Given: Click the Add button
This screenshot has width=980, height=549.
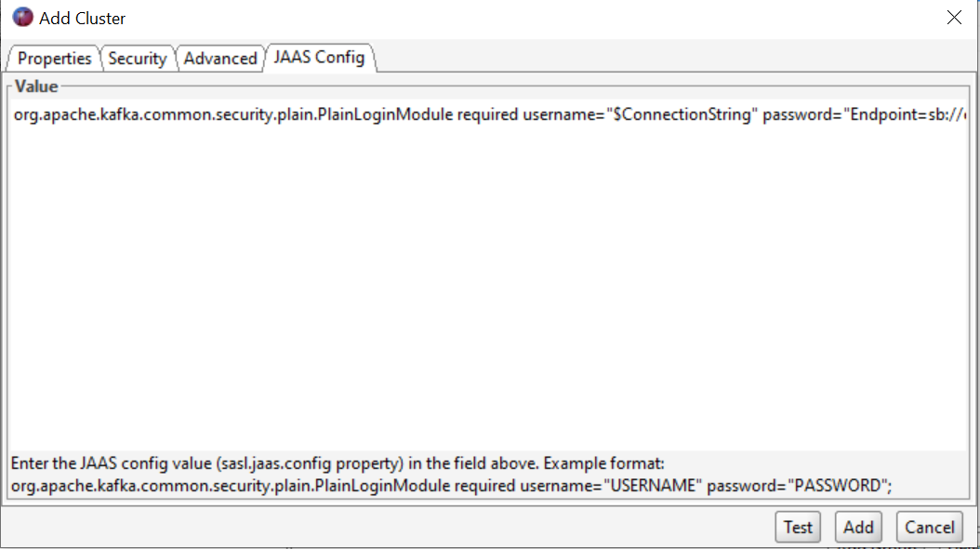Looking at the screenshot, I should 858,527.
